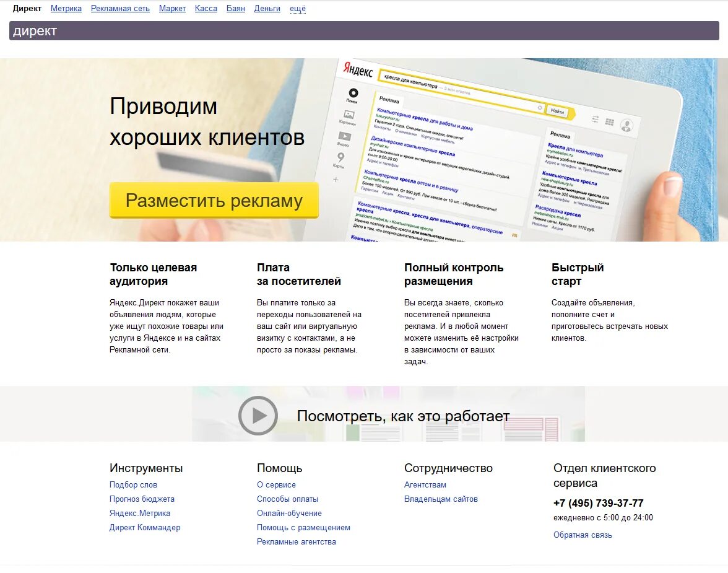
Task: Click the Приводим хороших клиентов headline
Action: pyautogui.click(x=207, y=122)
